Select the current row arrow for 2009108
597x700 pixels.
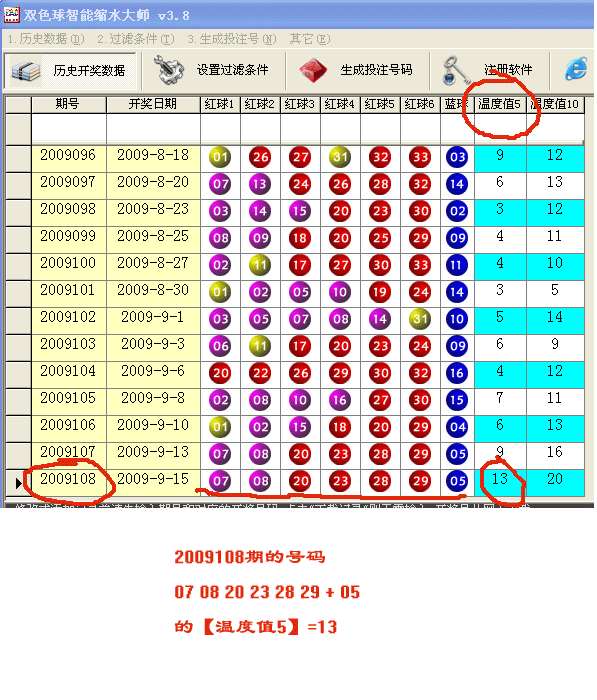pos(18,483)
